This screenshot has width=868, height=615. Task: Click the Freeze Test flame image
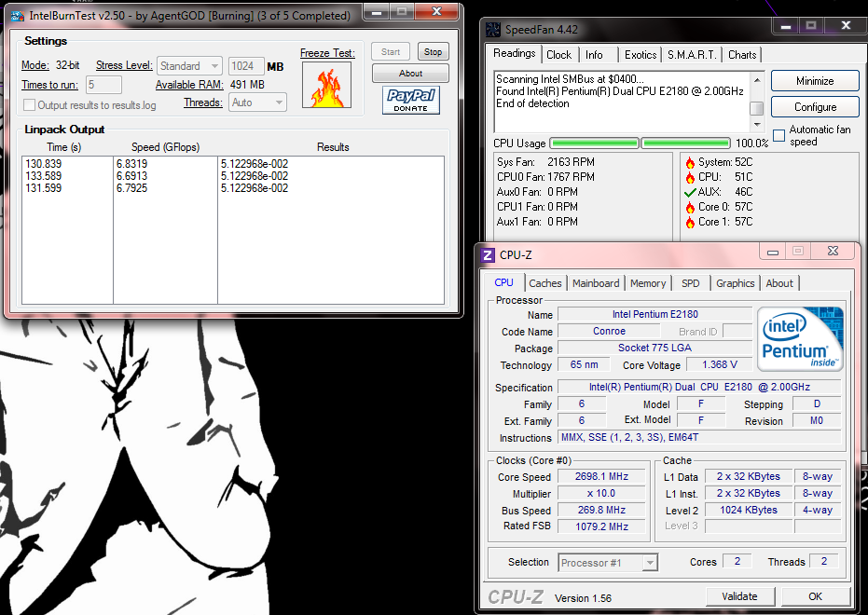coord(326,85)
